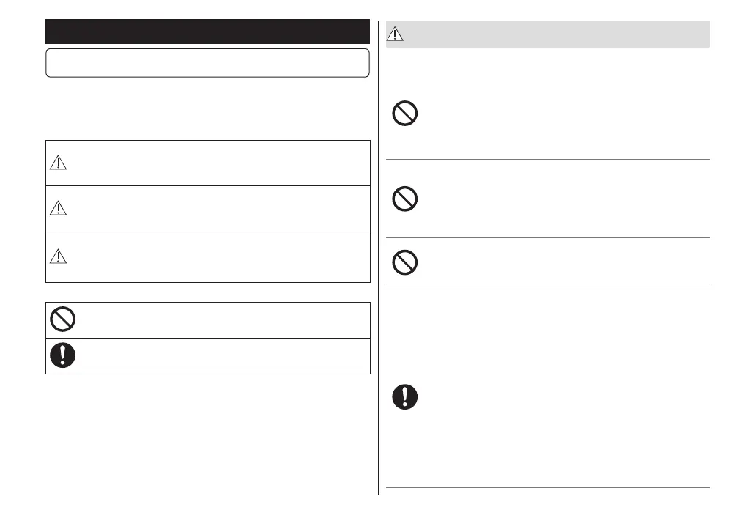
Task: Click the second row of the warning triangle table
Action: tap(220, 209)
